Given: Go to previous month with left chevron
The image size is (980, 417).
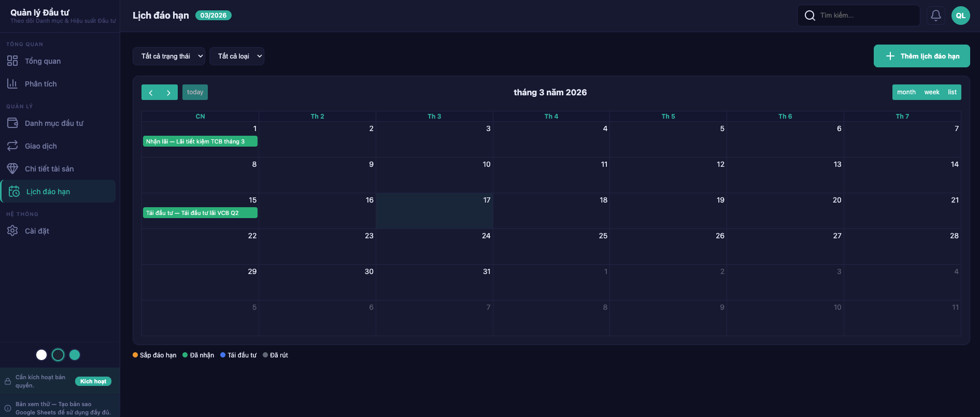Looking at the screenshot, I should (x=151, y=92).
